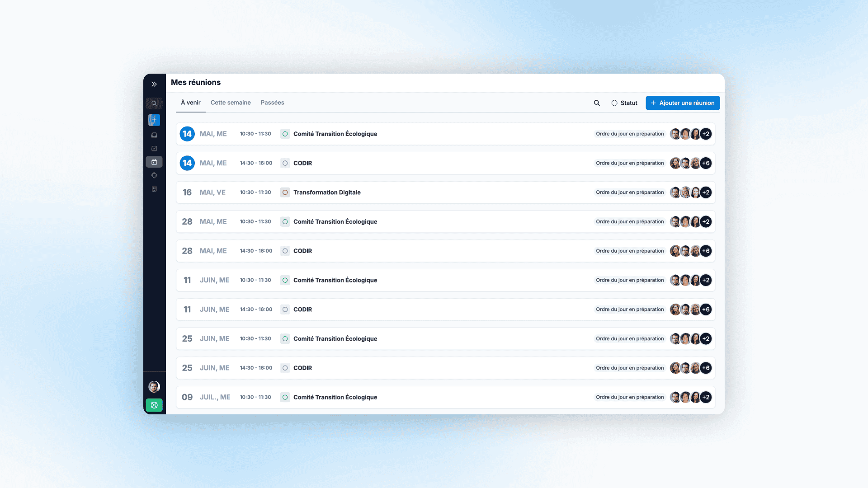Open 28 Mai Comité Transition Écologique meeting
Image resolution: width=868 pixels, height=488 pixels.
point(445,221)
